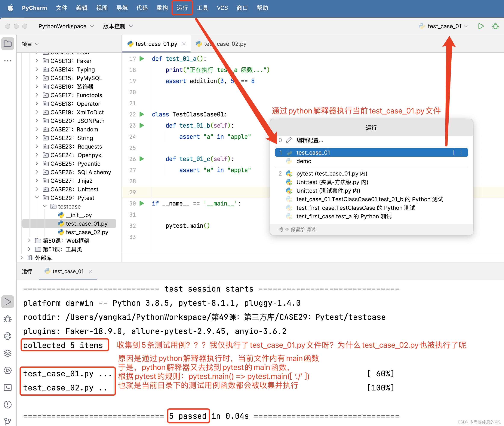Click run gutter arrow beside TestClassCase01 class

142,114
